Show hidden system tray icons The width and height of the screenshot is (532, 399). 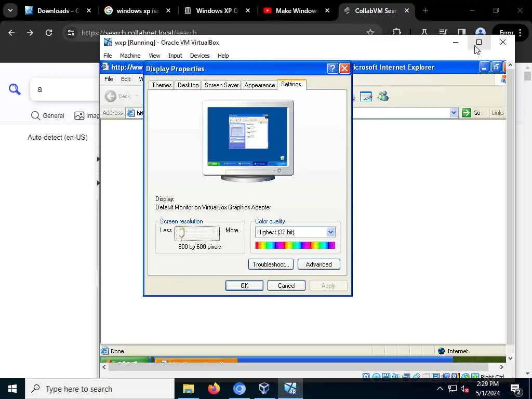click(x=440, y=389)
